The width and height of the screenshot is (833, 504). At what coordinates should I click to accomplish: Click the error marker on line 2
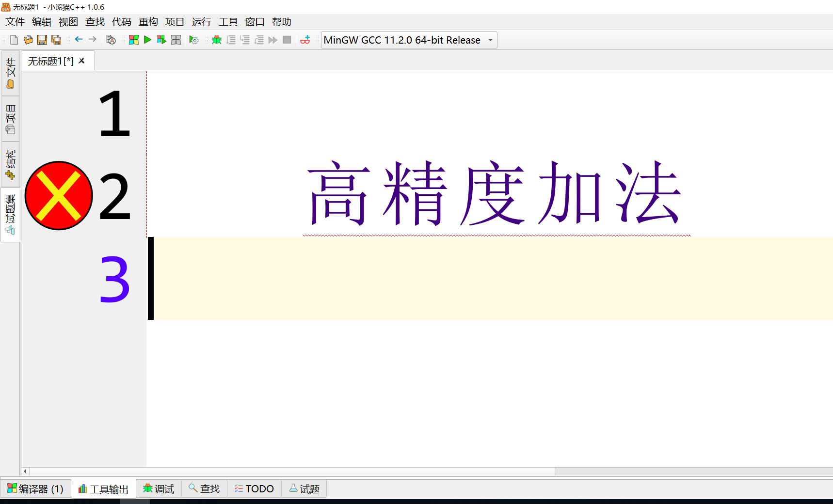pos(59,195)
